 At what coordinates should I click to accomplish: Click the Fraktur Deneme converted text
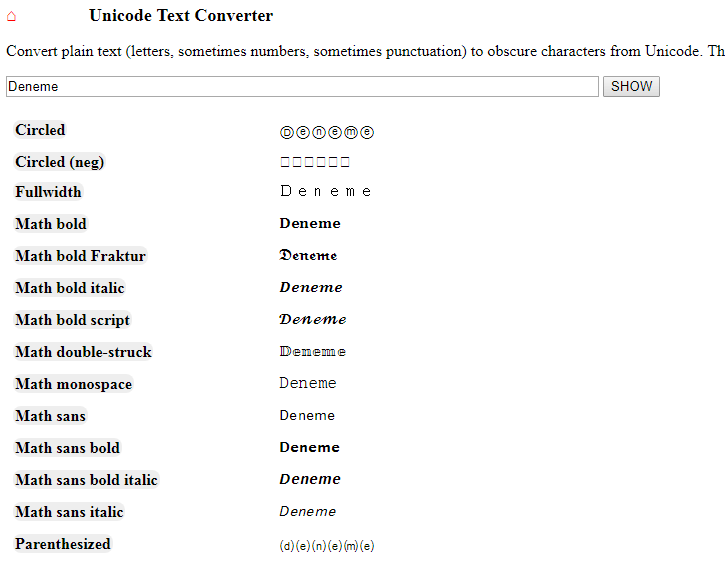pos(308,255)
